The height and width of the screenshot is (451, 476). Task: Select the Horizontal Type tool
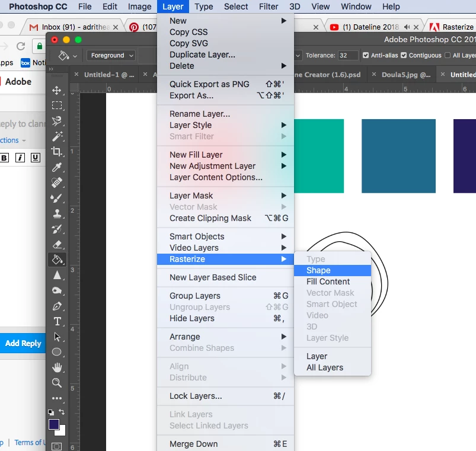[x=57, y=321]
